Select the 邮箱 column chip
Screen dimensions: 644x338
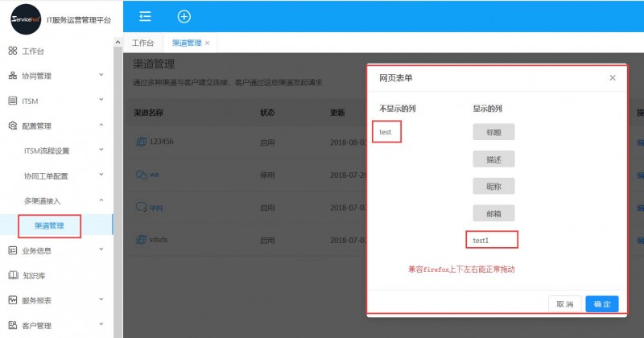coord(493,213)
